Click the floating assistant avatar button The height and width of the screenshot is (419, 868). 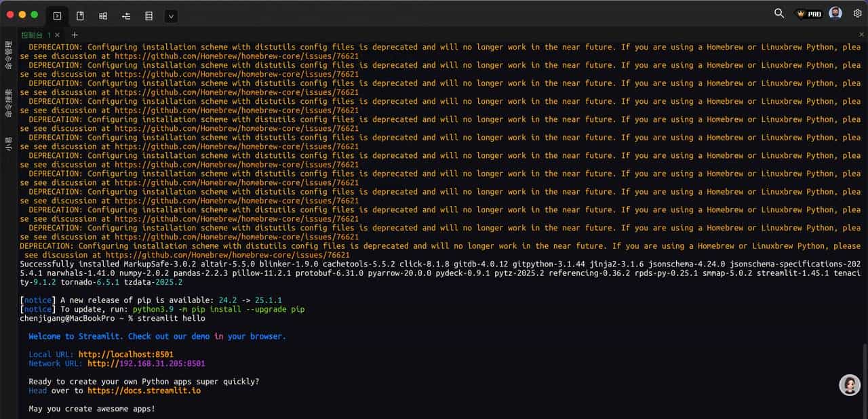(x=850, y=385)
